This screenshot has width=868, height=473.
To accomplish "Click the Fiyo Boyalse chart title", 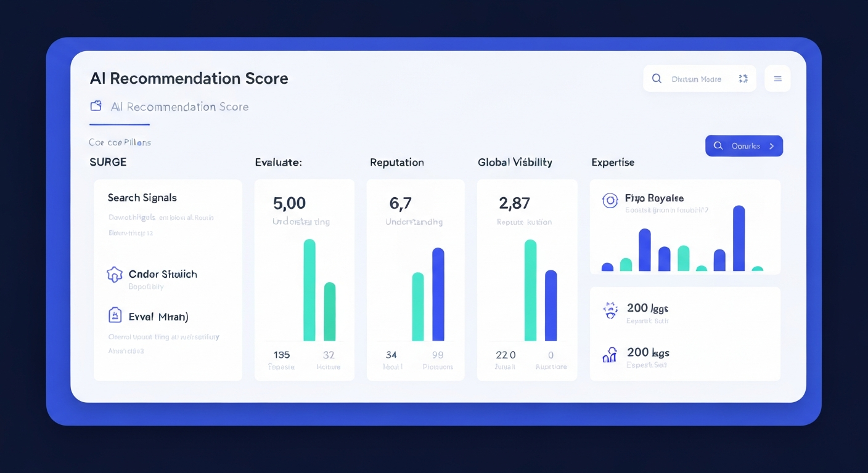I will pos(654,198).
